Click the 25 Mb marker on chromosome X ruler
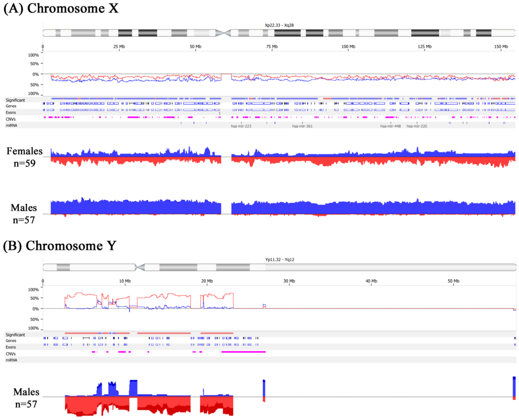Image resolution: width=519 pixels, height=420 pixels. 119,47
